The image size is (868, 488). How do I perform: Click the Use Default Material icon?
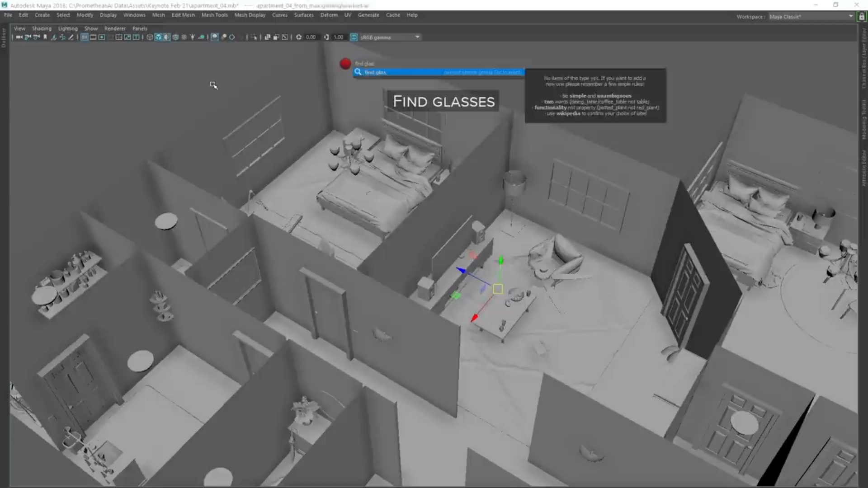point(167,37)
